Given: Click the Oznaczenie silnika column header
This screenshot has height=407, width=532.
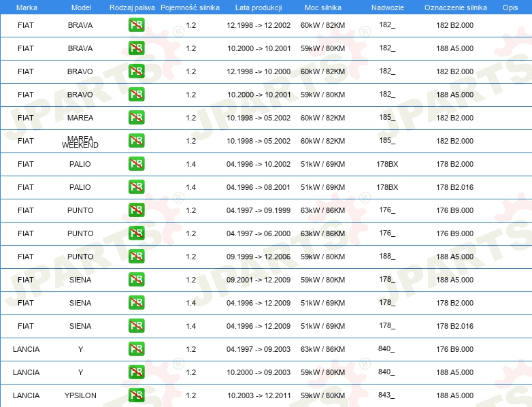Looking at the screenshot, I should pyautogui.click(x=455, y=7).
